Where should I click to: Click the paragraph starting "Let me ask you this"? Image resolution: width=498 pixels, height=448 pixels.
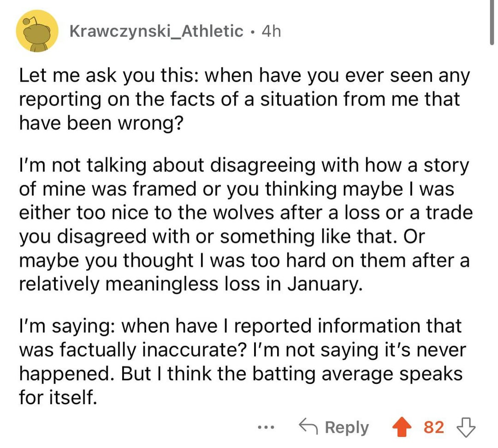coord(240,100)
